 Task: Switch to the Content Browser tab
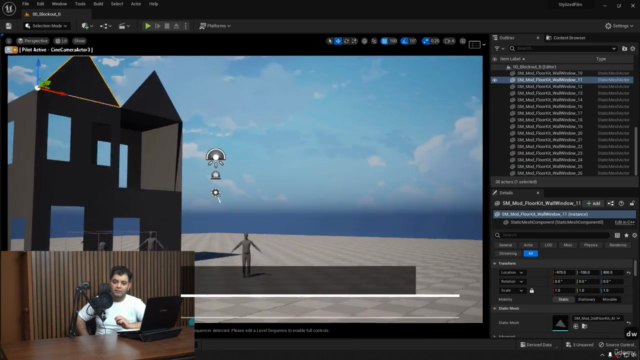tap(566, 38)
